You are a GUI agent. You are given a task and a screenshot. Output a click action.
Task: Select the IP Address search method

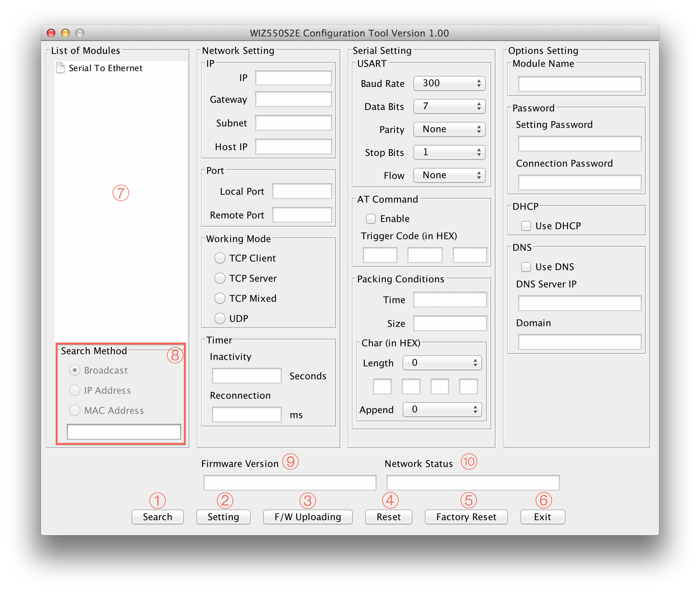75,390
